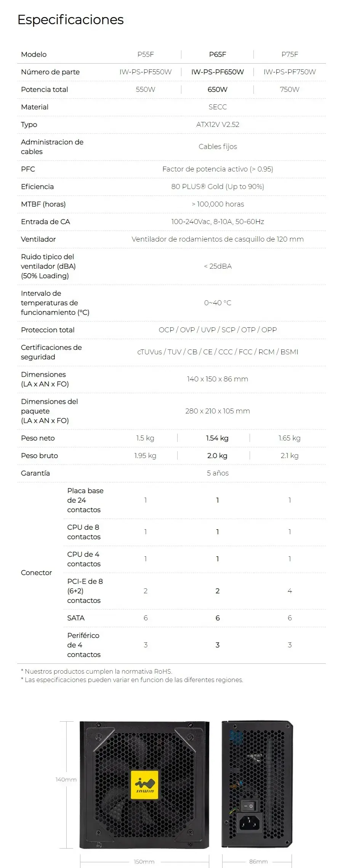The width and height of the screenshot is (343, 868).
Task: Toggle the power rocker switch on the PSU
Action: (249, 806)
